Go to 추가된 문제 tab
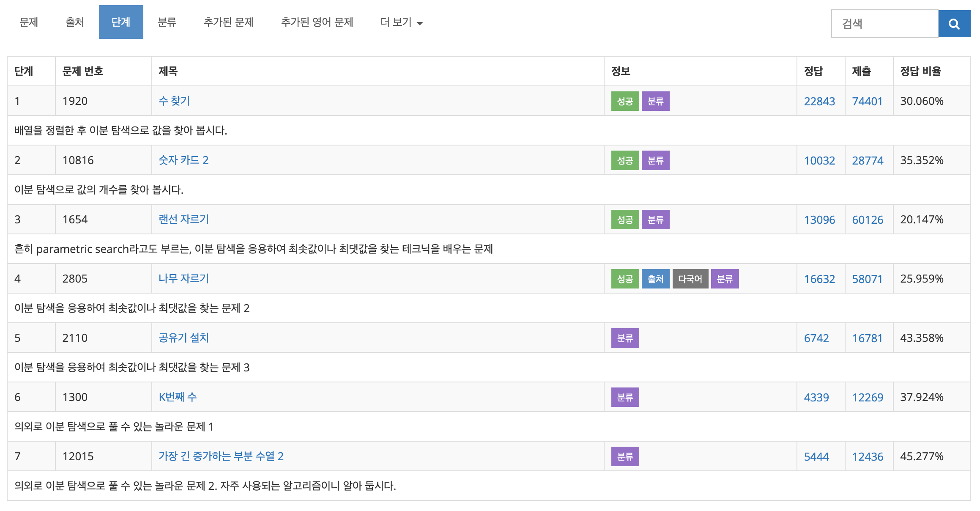 point(228,22)
